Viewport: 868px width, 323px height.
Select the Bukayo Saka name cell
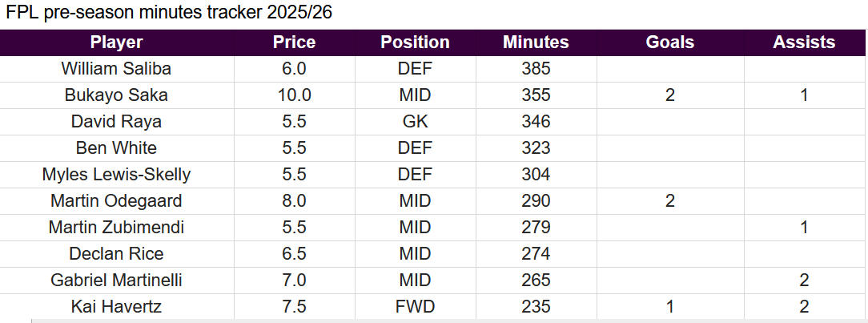pyautogui.click(x=117, y=95)
